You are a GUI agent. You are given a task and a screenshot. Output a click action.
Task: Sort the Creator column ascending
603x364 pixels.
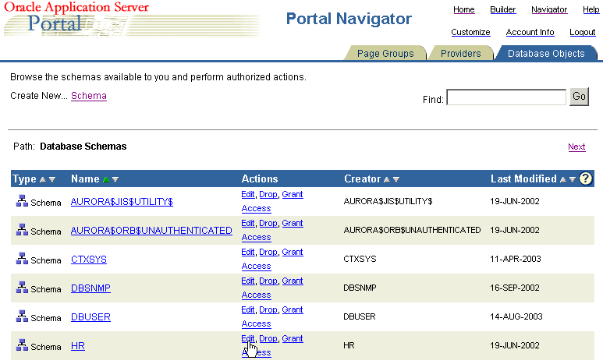pos(386,179)
